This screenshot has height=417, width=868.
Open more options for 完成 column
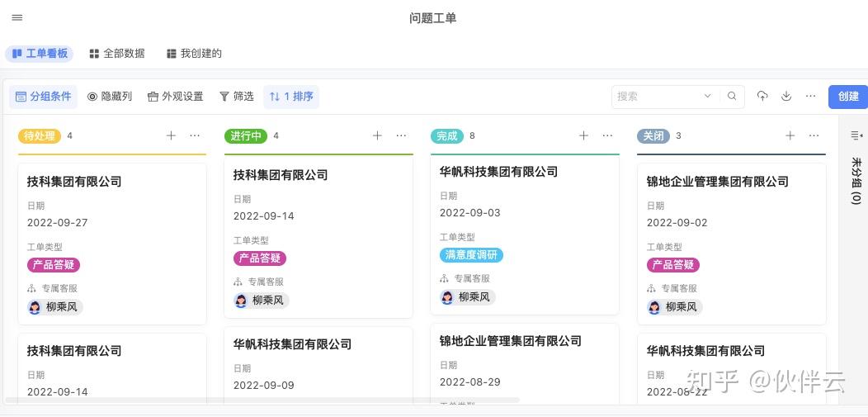607,135
